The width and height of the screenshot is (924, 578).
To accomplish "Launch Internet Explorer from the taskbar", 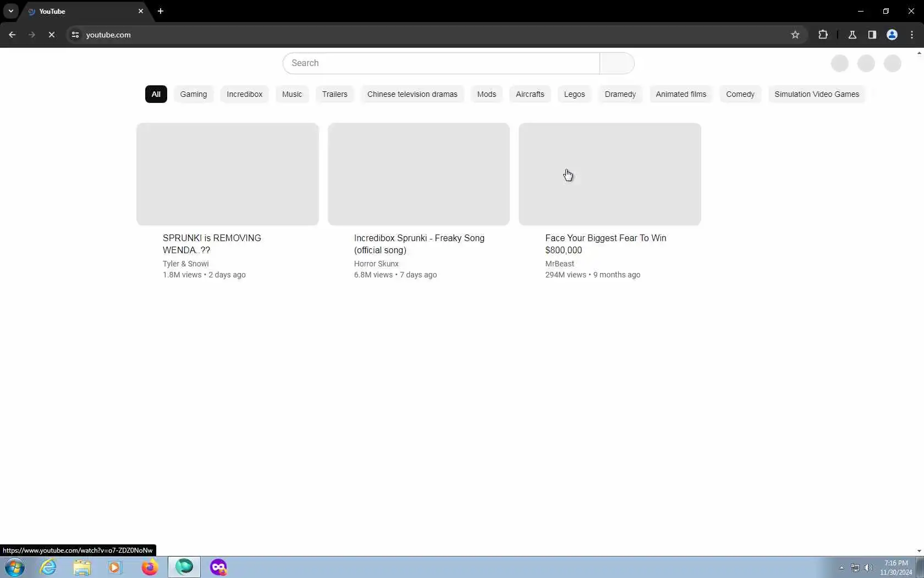I will (48, 567).
